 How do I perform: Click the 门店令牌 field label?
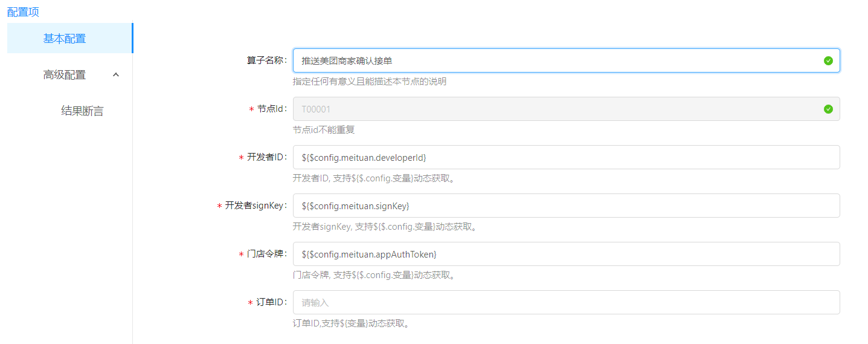[266, 254]
